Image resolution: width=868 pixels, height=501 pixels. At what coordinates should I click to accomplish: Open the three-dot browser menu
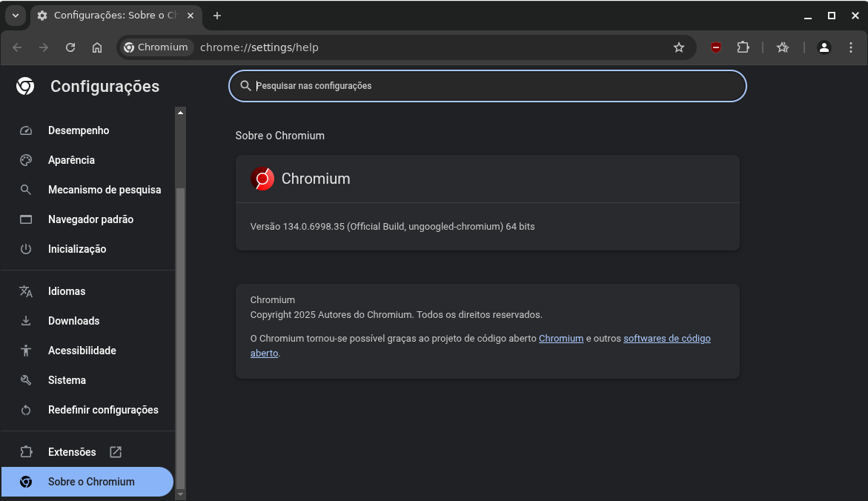851,47
